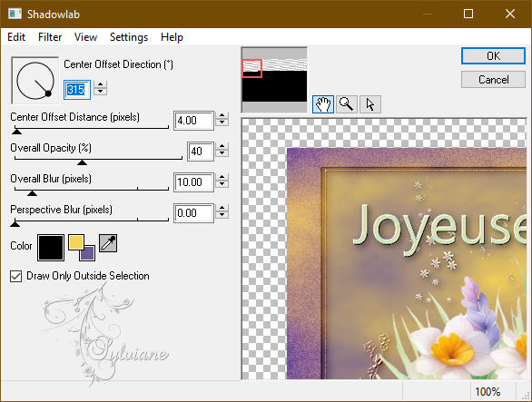Open the black shadow Color swatch
532x402 pixels.
[51, 248]
